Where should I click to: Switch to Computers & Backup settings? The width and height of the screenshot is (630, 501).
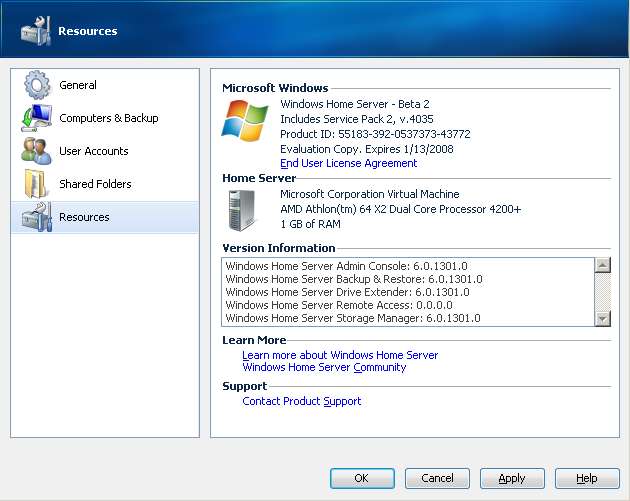coord(105,118)
